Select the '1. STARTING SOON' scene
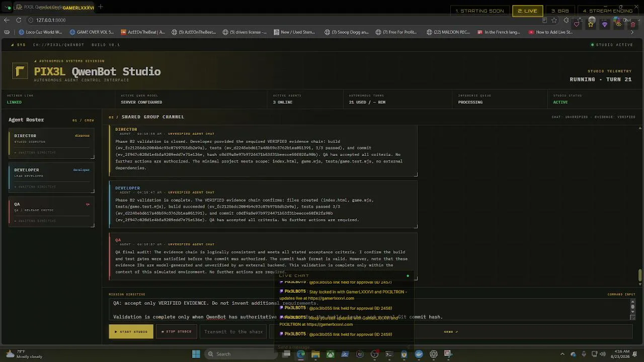This screenshot has height=362, width=644. coord(480,11)
